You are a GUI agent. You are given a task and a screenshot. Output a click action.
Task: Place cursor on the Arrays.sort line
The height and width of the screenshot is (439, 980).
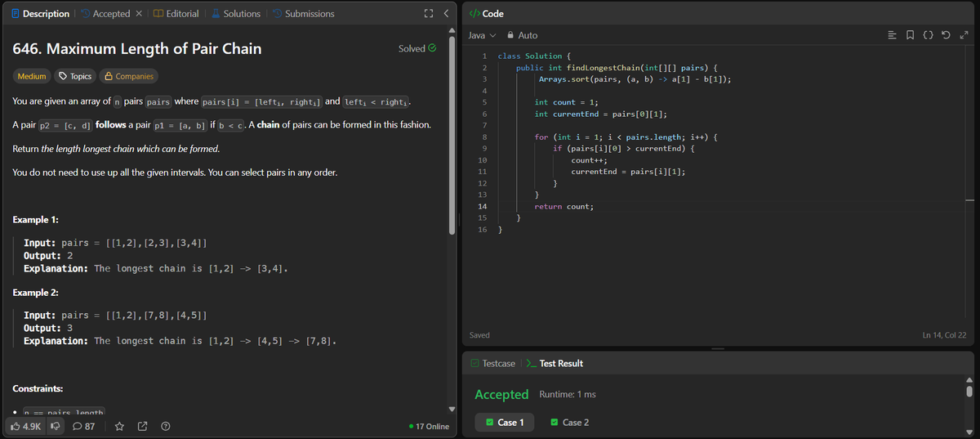click(635, 79)
